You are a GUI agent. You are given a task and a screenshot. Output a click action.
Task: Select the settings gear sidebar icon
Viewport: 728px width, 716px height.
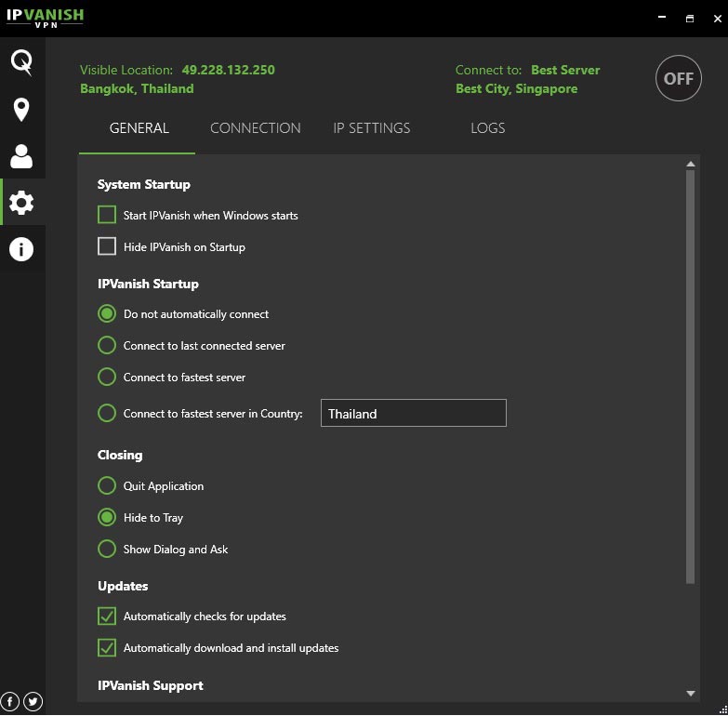[x=21, y=203]
